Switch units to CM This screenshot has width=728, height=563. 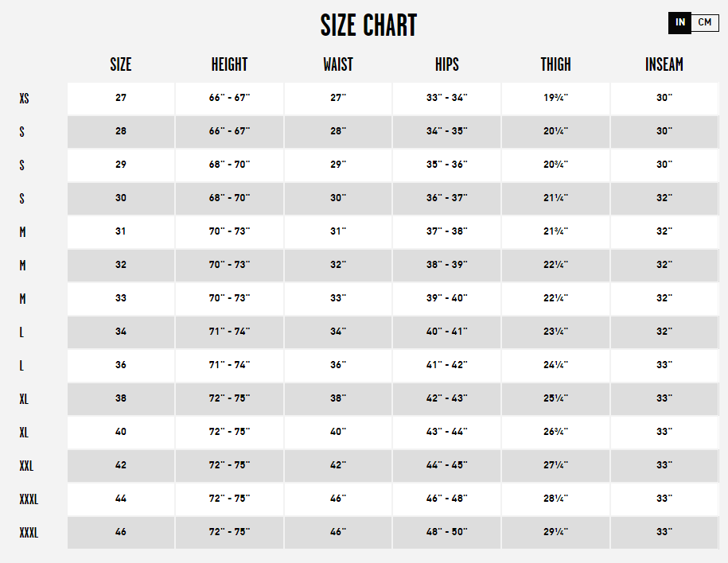[705, 22]
